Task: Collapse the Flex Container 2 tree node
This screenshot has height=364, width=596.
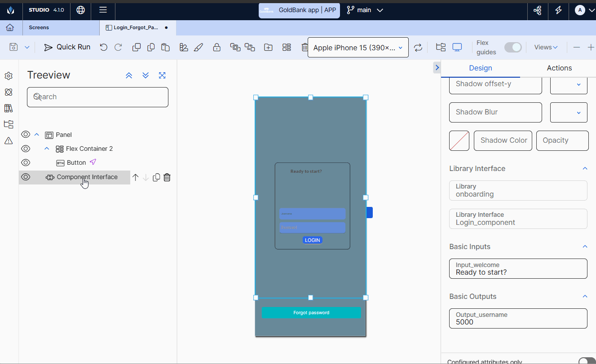Action: tap(47, 149)
